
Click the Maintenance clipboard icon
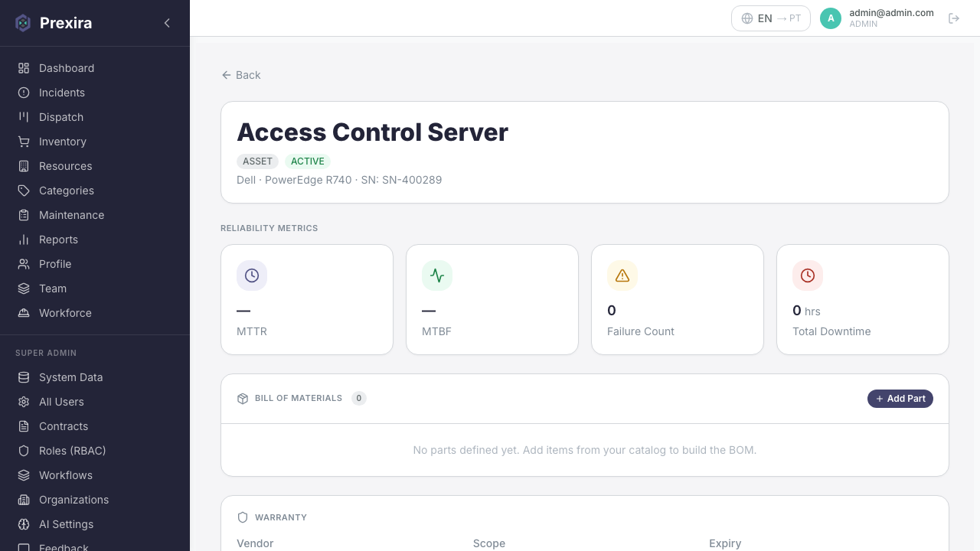pyautogui.click(x=24, y=215)
